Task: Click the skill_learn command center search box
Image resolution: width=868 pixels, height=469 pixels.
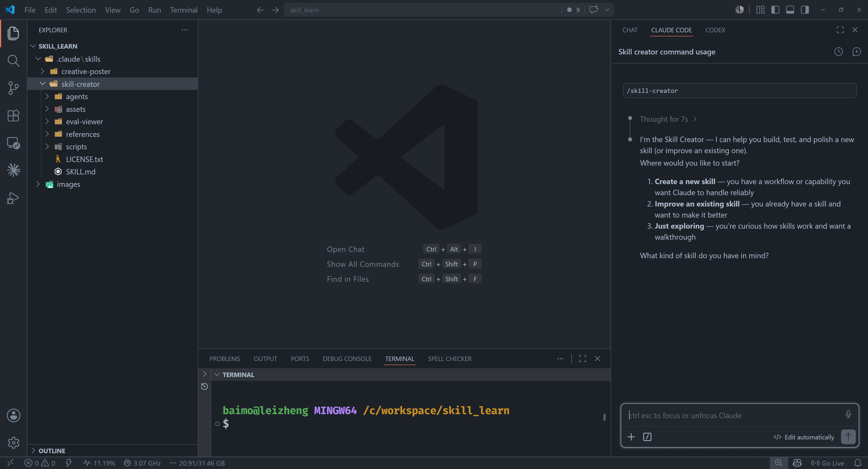Action: coord(423,10)
